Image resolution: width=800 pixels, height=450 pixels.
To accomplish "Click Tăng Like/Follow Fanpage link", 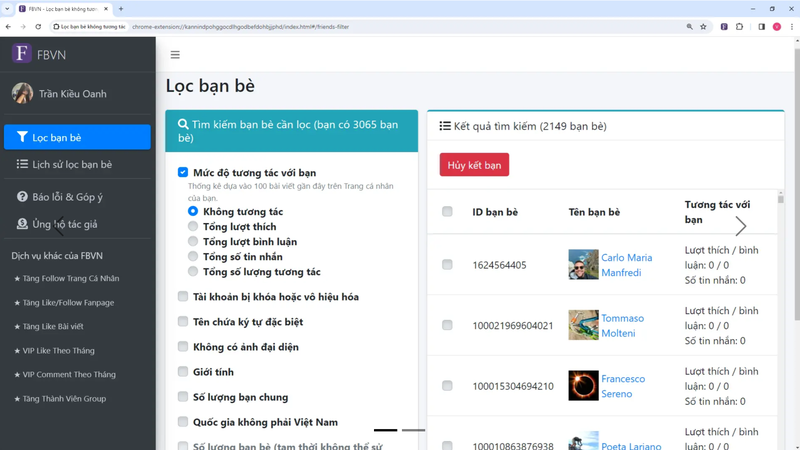I will point(64,303).
